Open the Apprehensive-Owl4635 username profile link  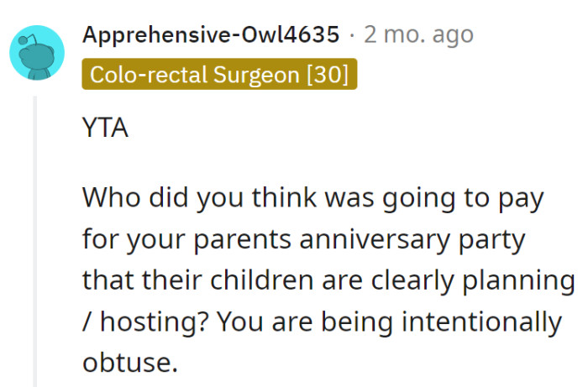point(211,35)
